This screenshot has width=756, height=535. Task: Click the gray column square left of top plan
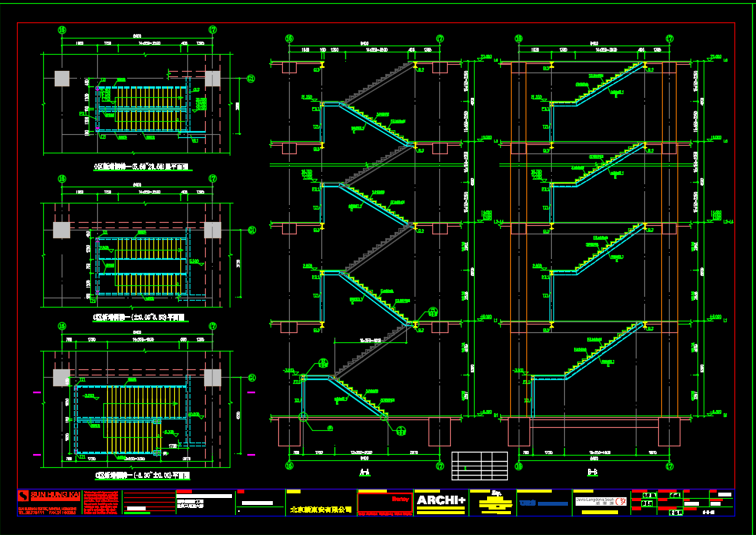pyautogui.click(x=62, y=79)
